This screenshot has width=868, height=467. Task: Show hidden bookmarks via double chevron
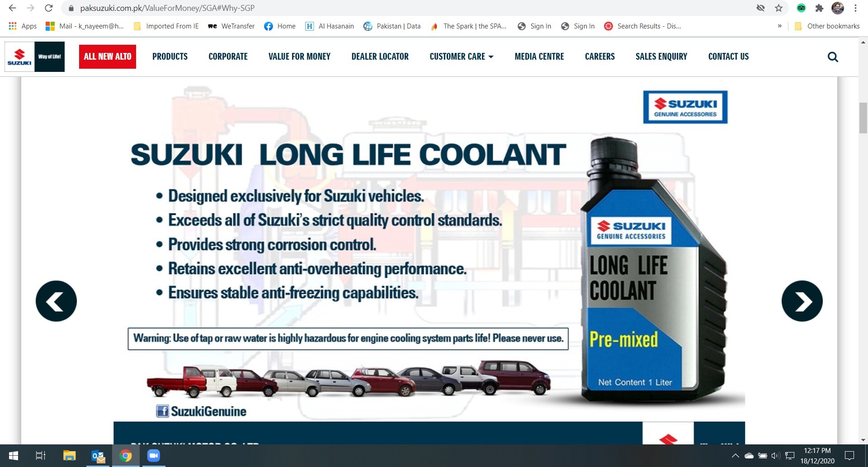click(x=779, y=26)
